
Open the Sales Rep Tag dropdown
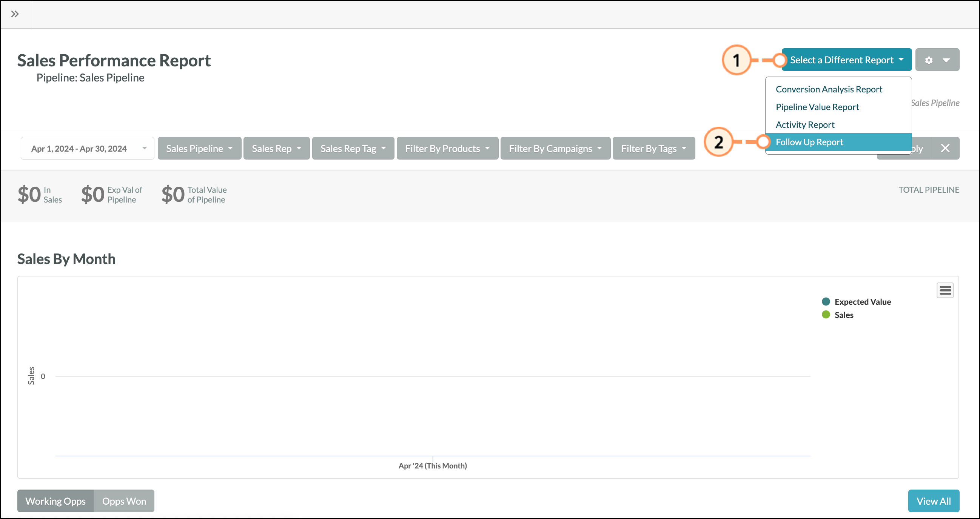pos(353,148)
